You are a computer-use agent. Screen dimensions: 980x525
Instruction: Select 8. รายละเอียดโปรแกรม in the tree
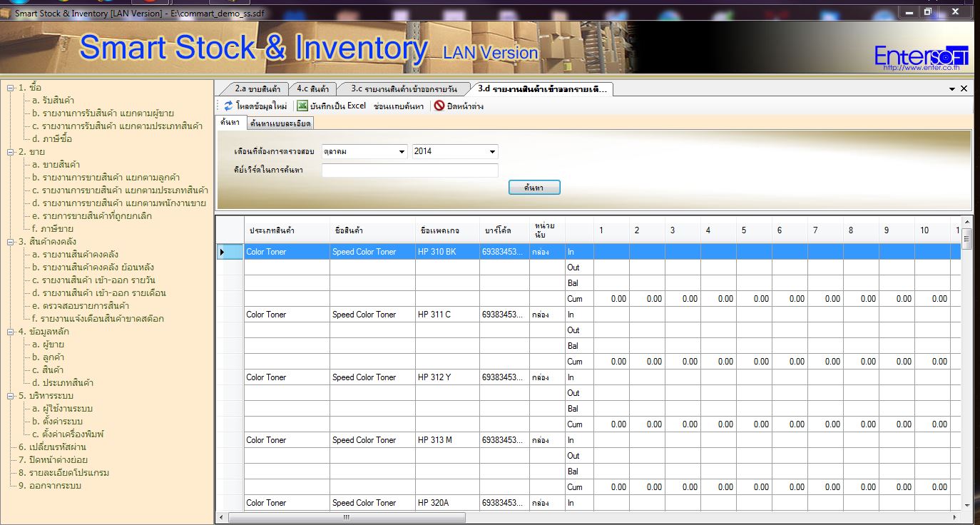pyautogui.click(x=64, y=473)
